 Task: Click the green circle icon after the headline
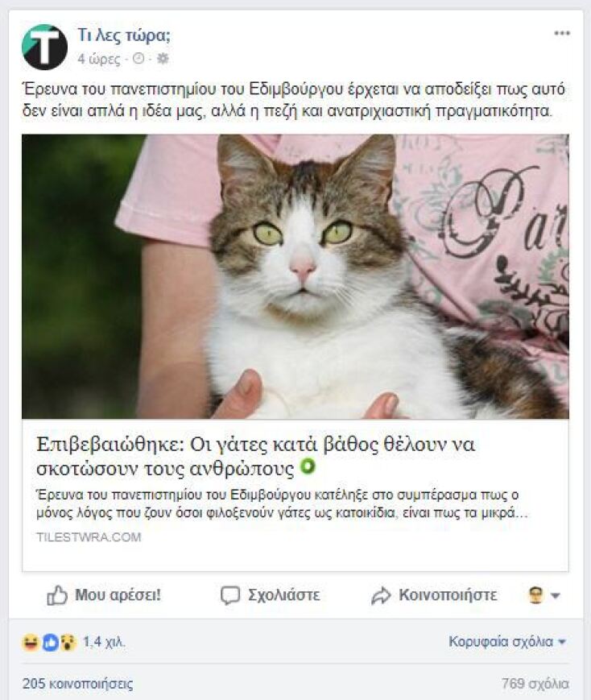[308, 466]
